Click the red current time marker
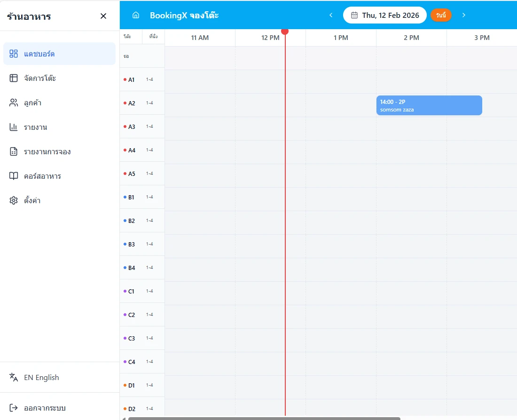 [x=285, y=32]
